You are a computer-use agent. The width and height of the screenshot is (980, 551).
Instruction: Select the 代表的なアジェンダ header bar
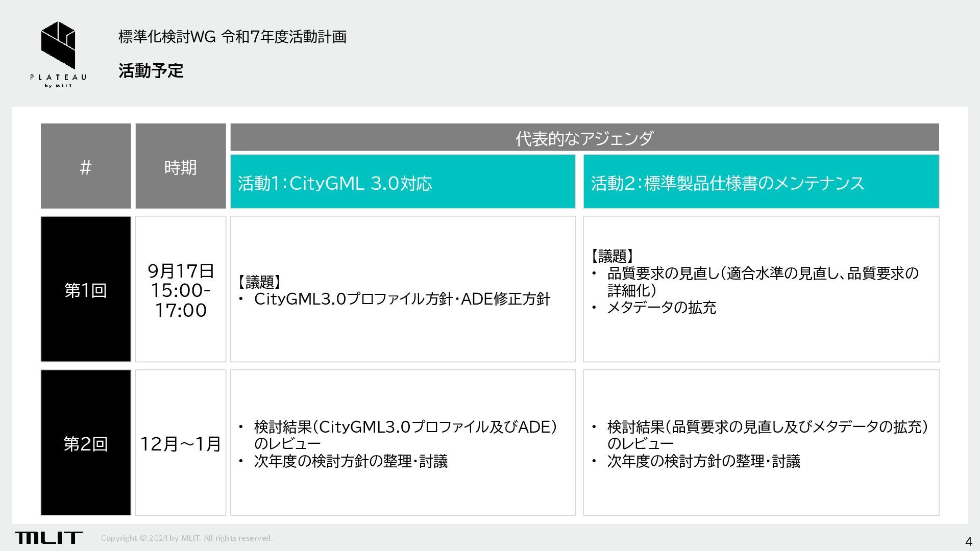[x=584, y=138]
